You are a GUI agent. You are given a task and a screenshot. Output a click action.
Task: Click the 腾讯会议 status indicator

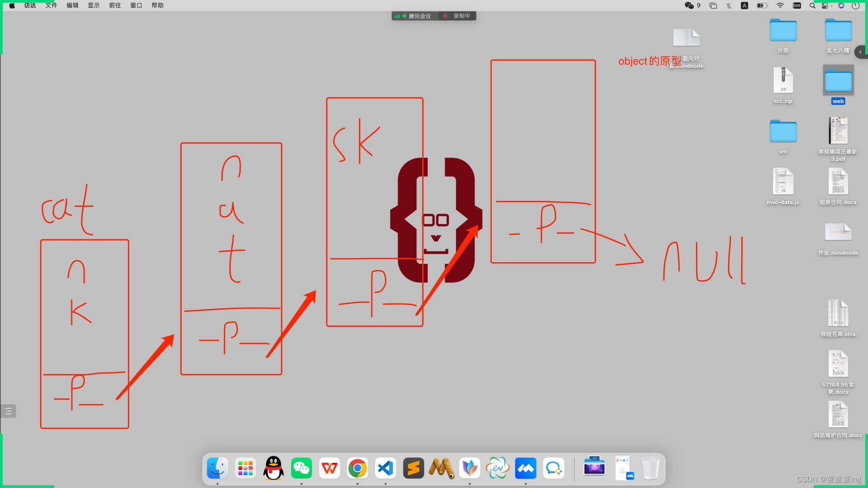pyautogui.click(x=413, y=16)
